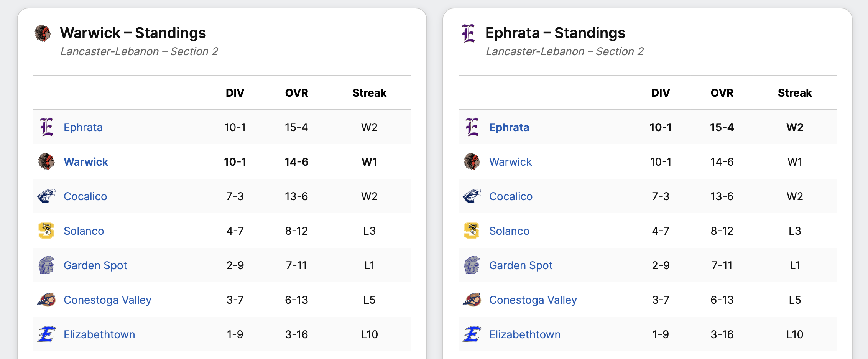The height and width of the screenshot is (359, 868).
Task: Open Conestoga Valley link in Ephrata standings
Action: click(x=533, y=300)
